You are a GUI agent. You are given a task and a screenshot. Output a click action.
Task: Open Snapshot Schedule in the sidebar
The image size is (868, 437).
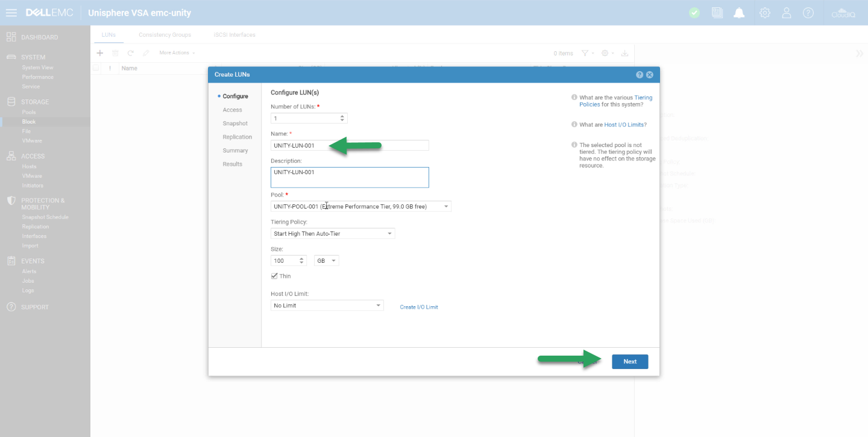(45, 217)
